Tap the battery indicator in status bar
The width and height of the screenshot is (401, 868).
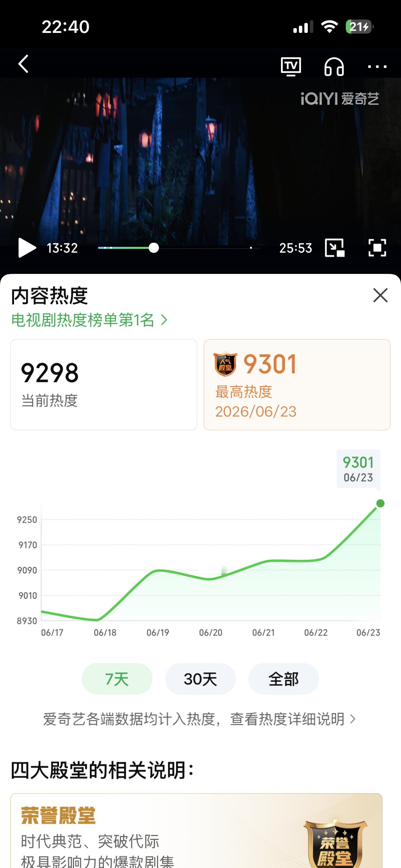coord(360,27)
